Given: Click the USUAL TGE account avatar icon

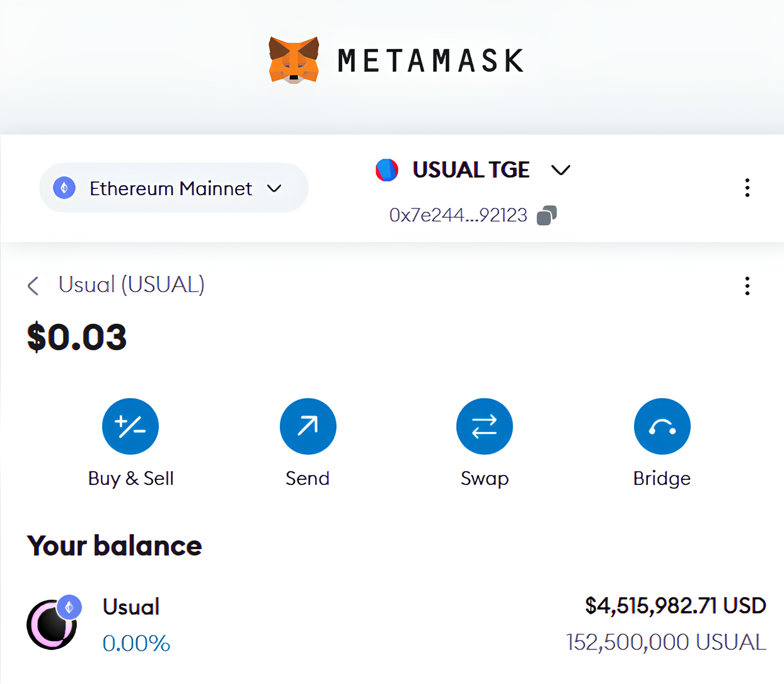Looking at the screenshot, I should [387, 170].
